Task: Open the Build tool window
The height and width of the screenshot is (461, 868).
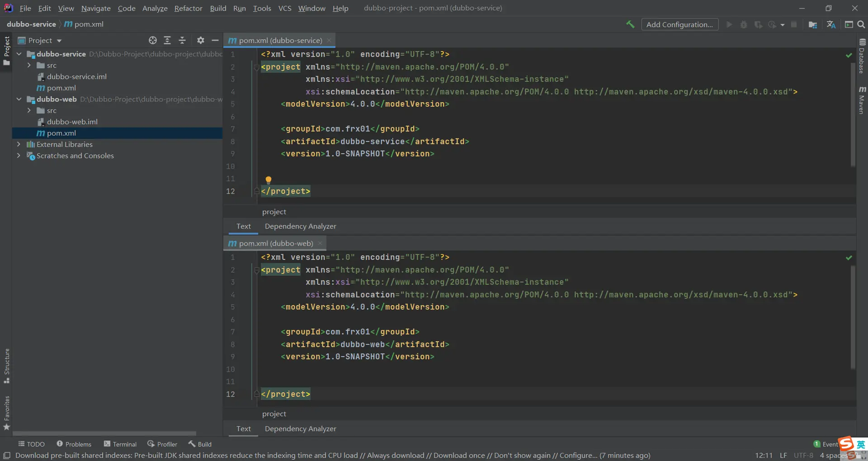Action: pyautogui.click(x=200, y=444)
